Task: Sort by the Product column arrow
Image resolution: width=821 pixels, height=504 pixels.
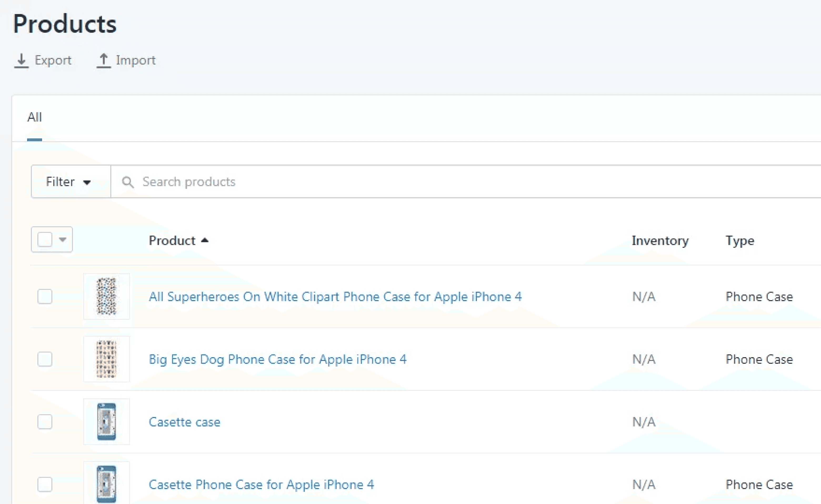Action: pos(205,240)
